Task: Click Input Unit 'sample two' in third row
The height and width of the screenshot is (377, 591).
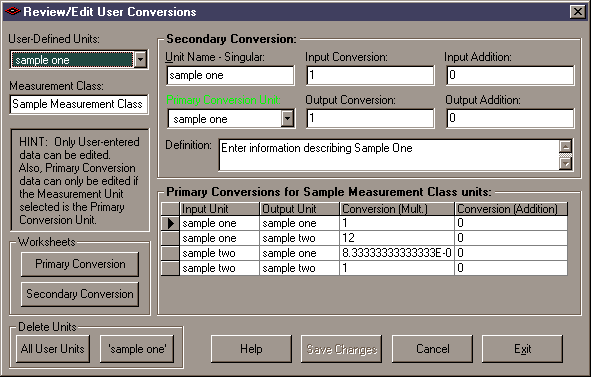Action: coord(219,253)
